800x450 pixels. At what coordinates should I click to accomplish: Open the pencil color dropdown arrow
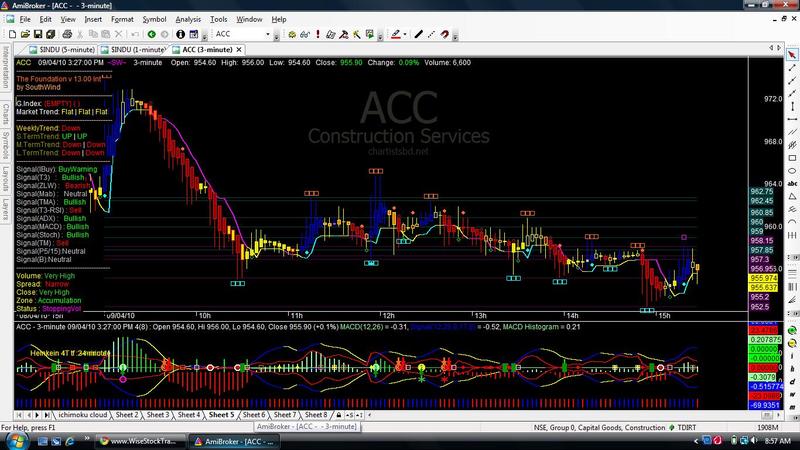[405, 34]
